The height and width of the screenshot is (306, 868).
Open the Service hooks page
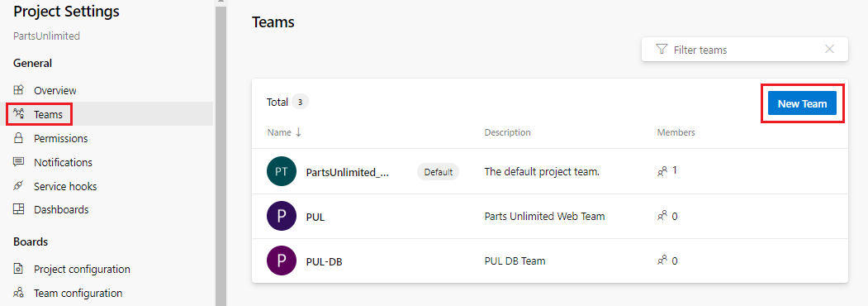tap(65, 186)
